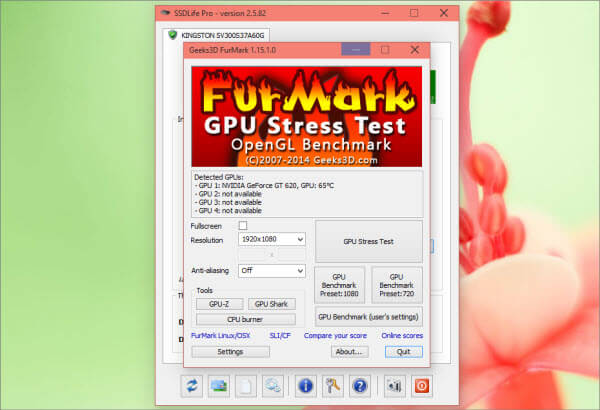The height and width of the screenshot is (410, 600).
Task: Run GPU Benchmark (user's settings)
Action: [368, 317]
